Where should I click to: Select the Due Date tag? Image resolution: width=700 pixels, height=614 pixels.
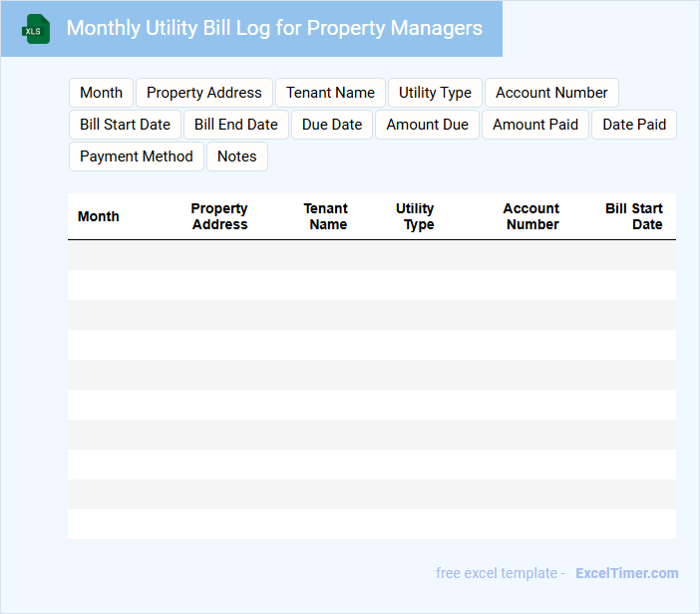(332, 125)
